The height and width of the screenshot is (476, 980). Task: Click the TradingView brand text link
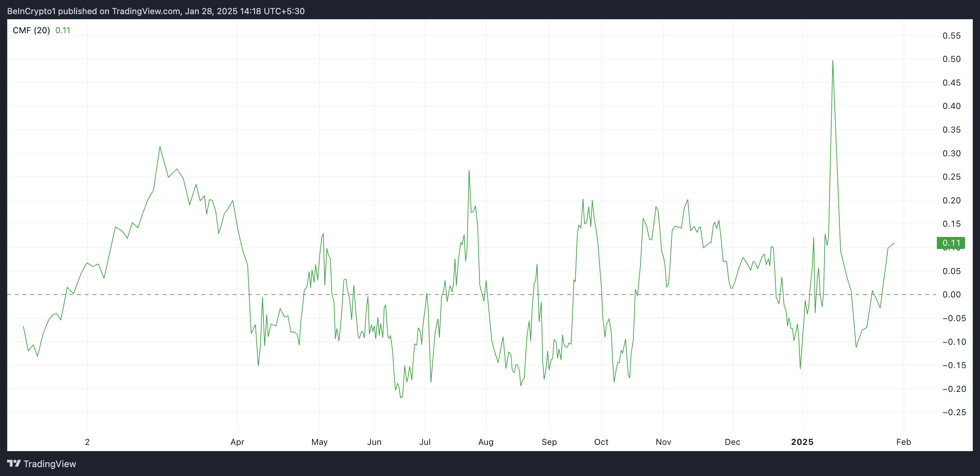coord(50,464)
